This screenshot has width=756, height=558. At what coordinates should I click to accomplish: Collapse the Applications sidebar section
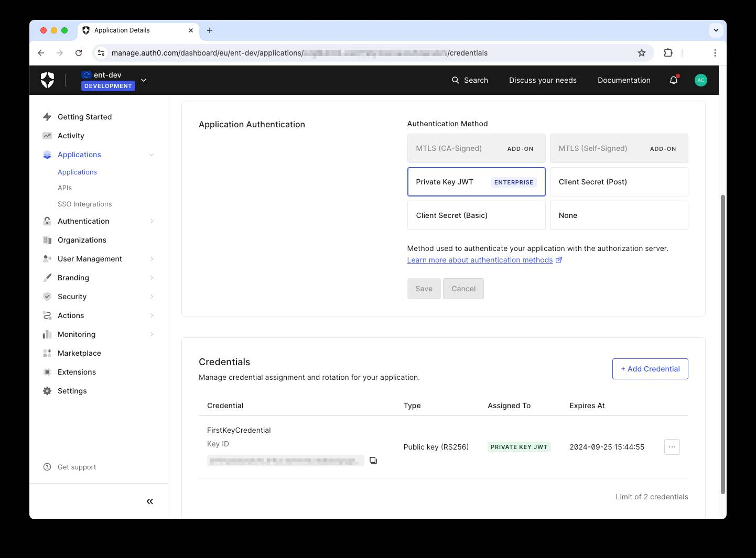pyautogui.click(x=152, y=155)
